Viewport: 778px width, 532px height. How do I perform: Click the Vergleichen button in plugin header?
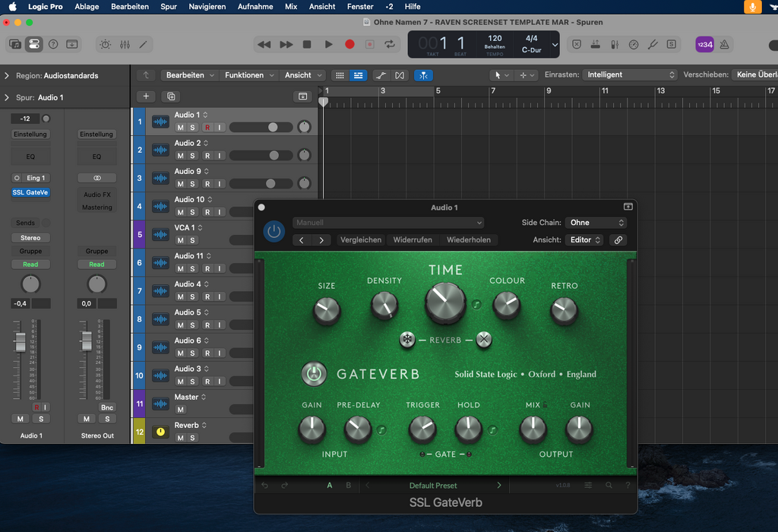361,239
